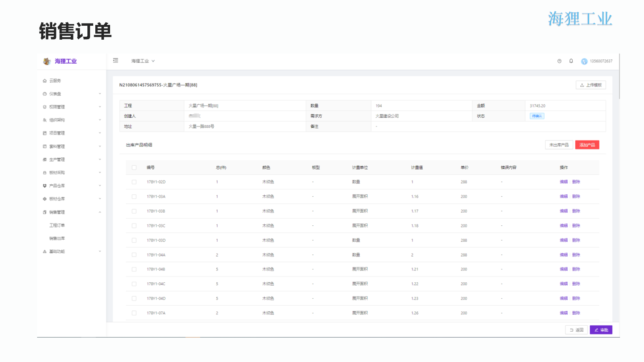Check the row 17BY1-04D checkbox
Screen dimensions: 644x362
point(134,298)
